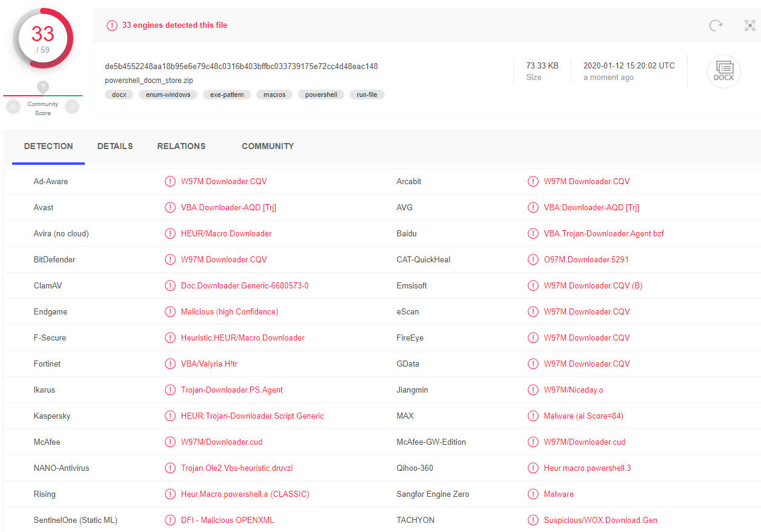
Task: Click the warning icon in the Ad-Aware row
Action: 170,181
